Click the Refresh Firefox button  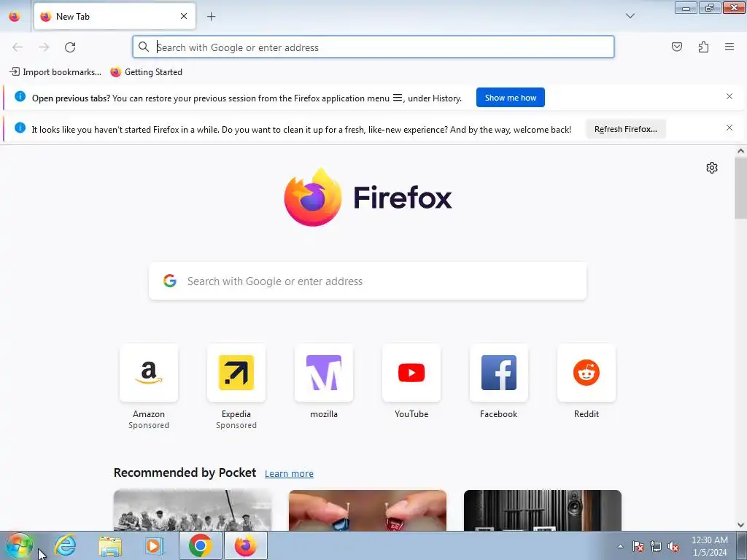(625, 129)
